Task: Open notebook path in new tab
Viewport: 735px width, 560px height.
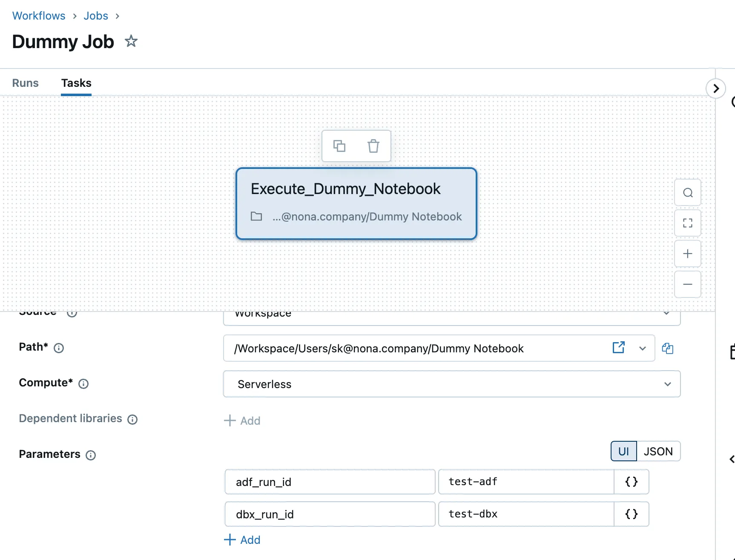Action: pos(618,348)
